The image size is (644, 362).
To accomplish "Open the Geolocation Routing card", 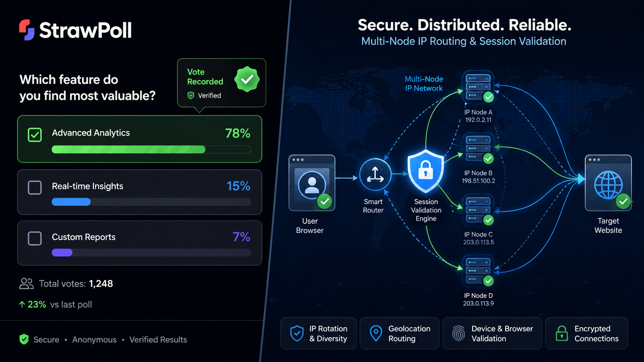I will point(399,333).
